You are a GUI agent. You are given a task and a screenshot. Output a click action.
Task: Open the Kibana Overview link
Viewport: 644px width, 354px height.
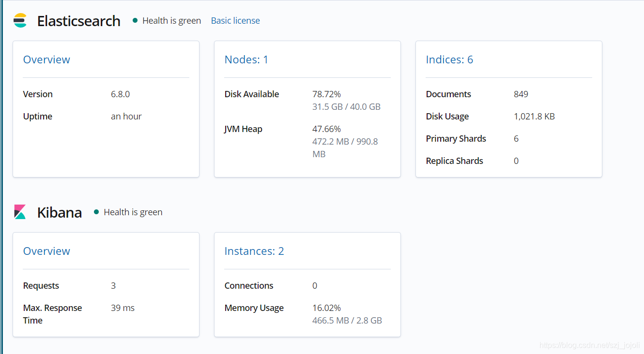tap(46, 251)
